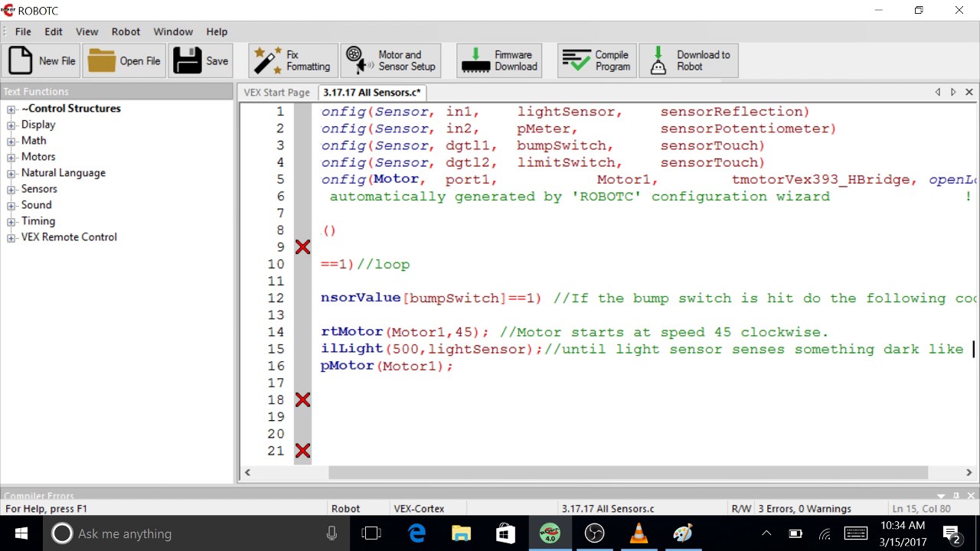The height and width of the screenshot is (551, 980).
Task: Expand the Natural Language tree node
Action: coord(11,173)
